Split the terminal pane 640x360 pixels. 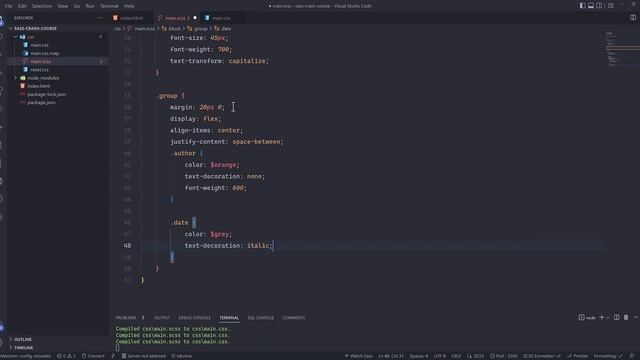617,318
